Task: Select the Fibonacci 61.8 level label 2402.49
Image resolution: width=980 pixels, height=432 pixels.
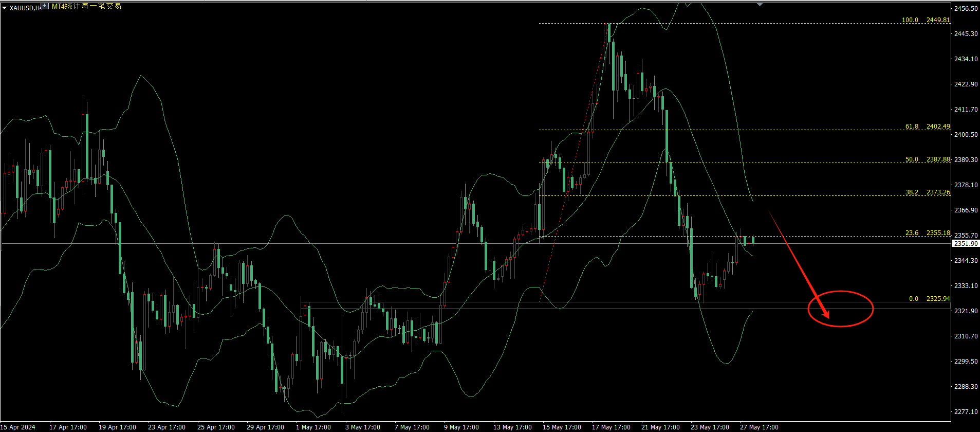Action: [x=928, y=126]
